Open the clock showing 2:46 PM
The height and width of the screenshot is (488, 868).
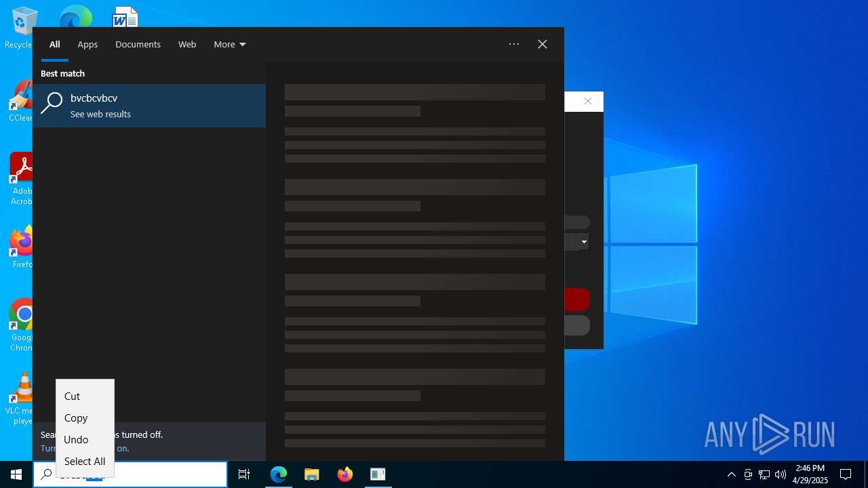[810, 474]
